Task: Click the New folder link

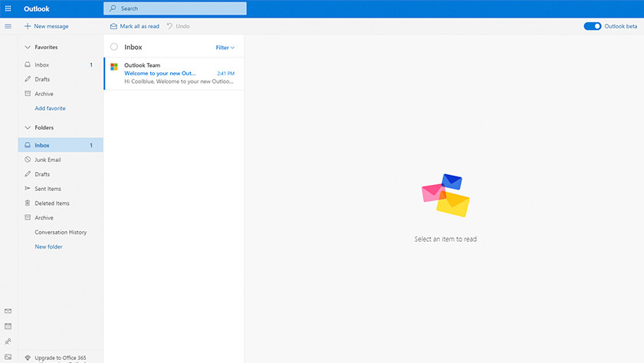Action: coord(48,246)
